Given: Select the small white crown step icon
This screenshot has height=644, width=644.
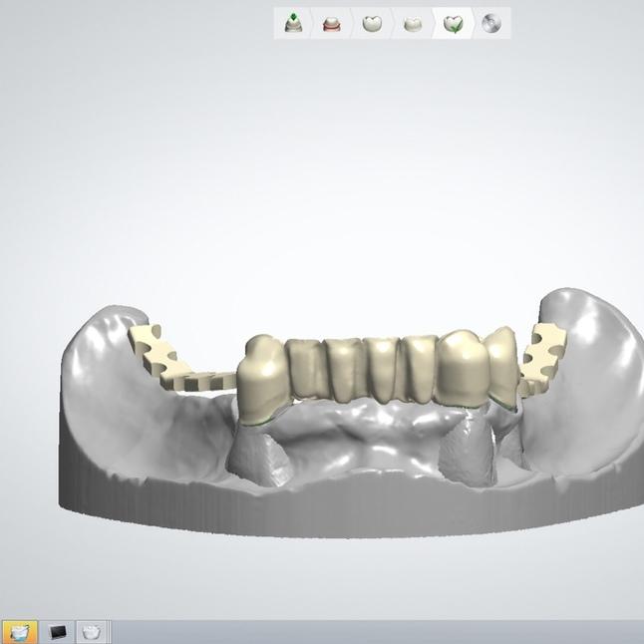Looking at the screenshot, I should (x=413, y=24).
